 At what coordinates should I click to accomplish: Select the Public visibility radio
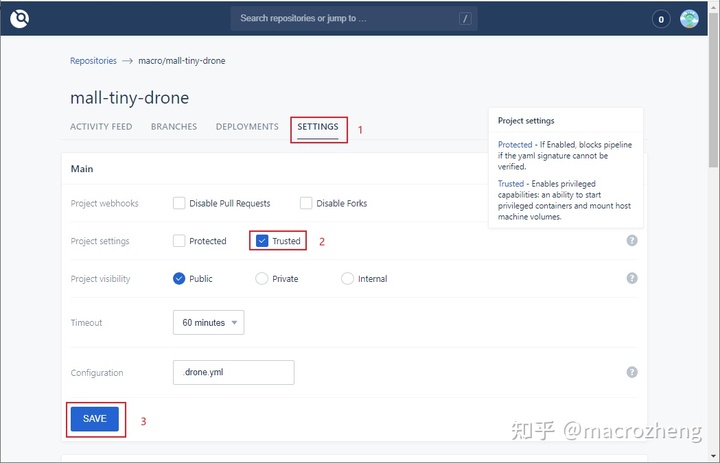pyautogui.click(x=179, y=278)
